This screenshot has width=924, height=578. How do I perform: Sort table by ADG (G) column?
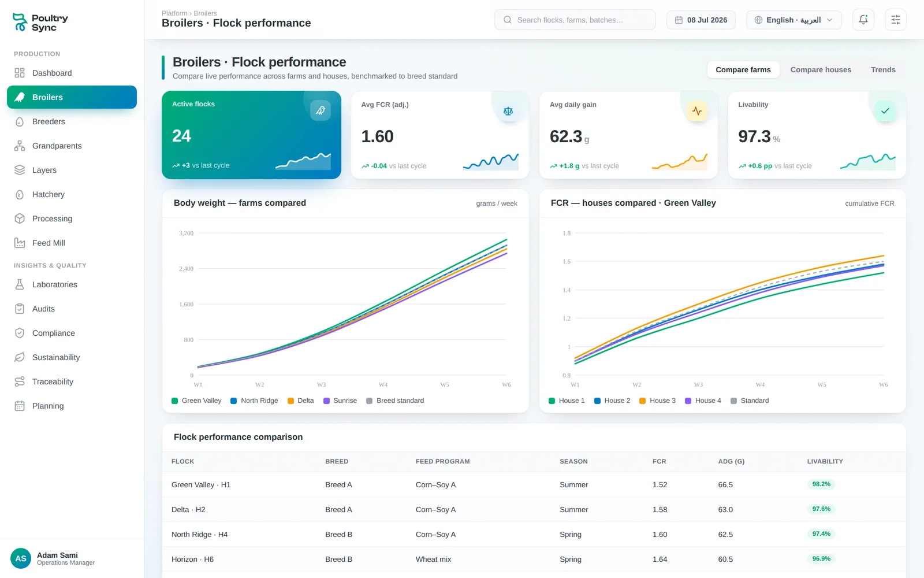pos(731,461)
